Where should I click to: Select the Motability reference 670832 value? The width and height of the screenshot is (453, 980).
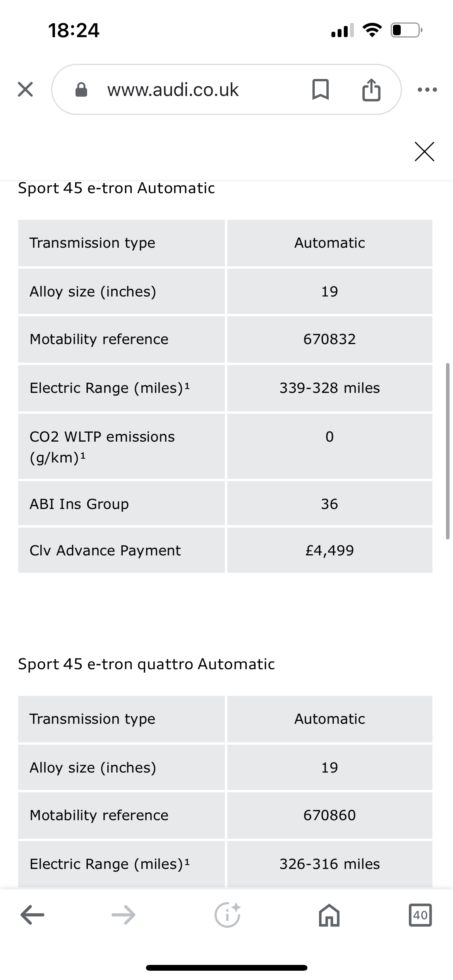329,339
